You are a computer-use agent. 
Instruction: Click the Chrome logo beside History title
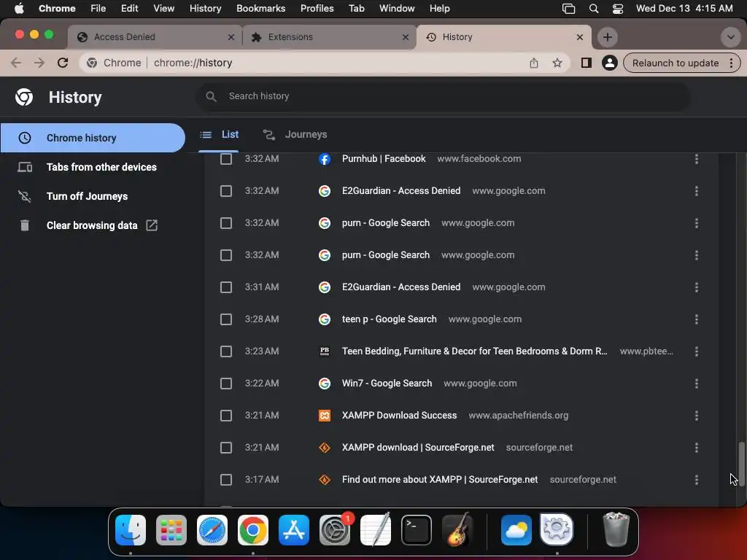tap(24, 97)
